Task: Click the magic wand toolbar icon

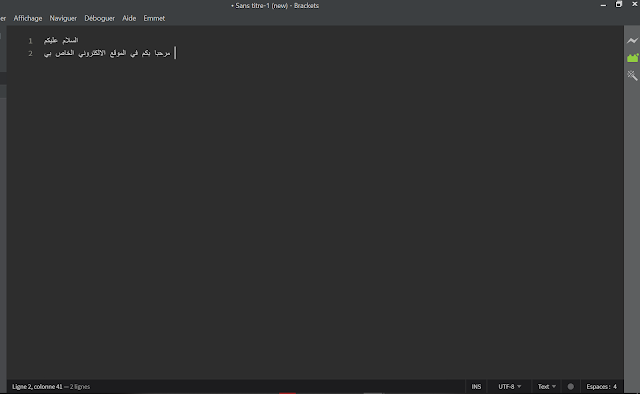Action: (x=632, y=76)
